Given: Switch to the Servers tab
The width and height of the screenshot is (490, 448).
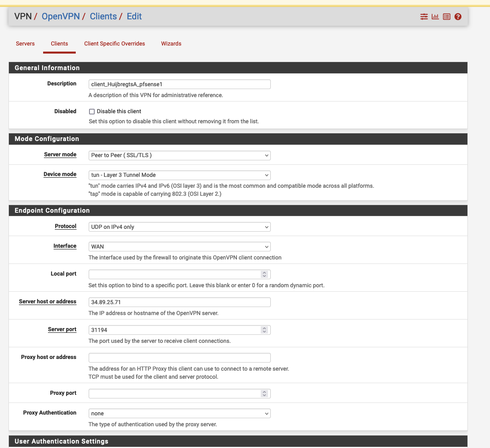Looking at the screenshot, I should coord(25,44).
